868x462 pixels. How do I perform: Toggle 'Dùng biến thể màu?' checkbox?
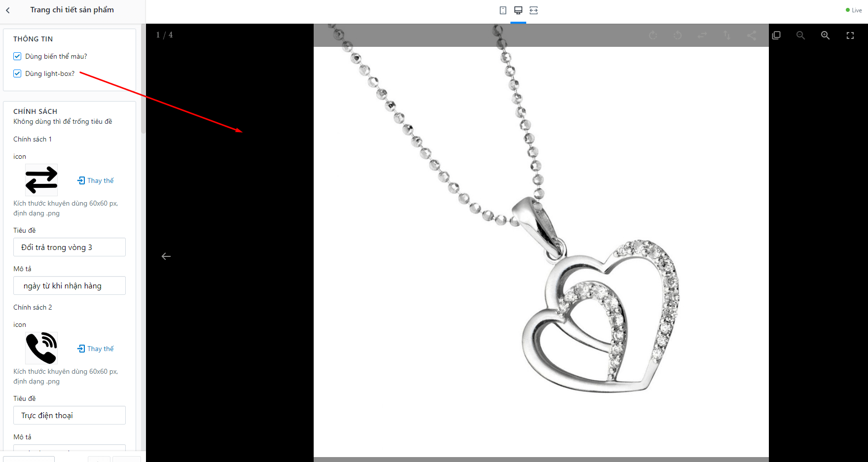[17, 56]
